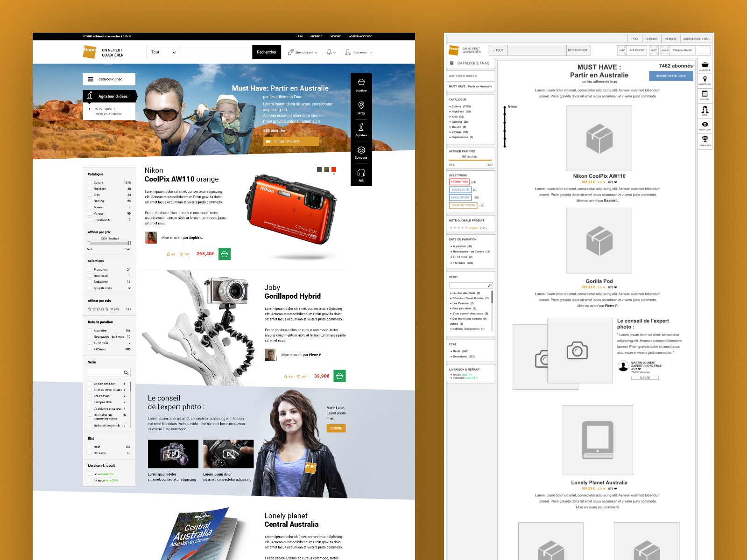Open the first expert video thumbnail
This screenshot has height=560, width=747.
click(173, 454)
